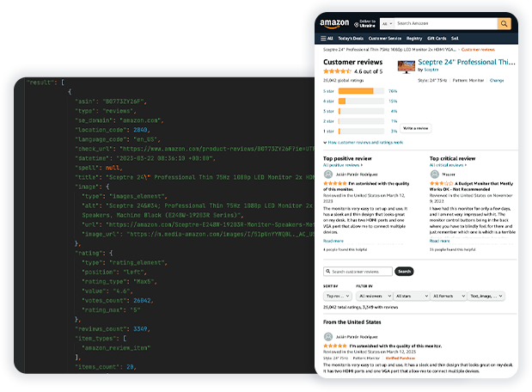The image size is (532, 392).
Task: Click the 76% five-star percentage
Action: (393, 91)
